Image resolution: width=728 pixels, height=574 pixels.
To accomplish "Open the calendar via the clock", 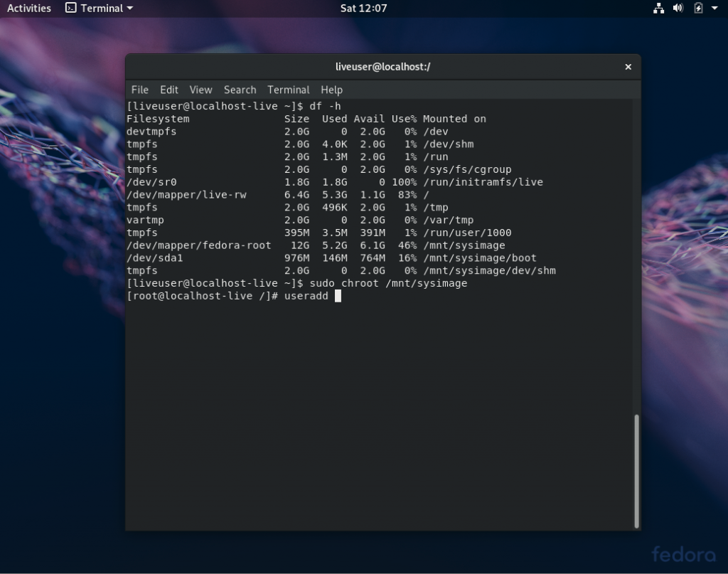I will point(364,8).
